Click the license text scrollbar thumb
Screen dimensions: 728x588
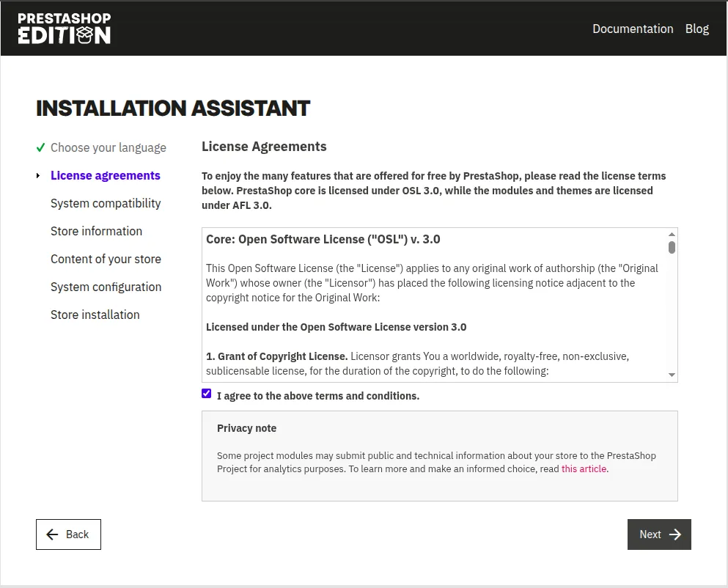(672, 247)
